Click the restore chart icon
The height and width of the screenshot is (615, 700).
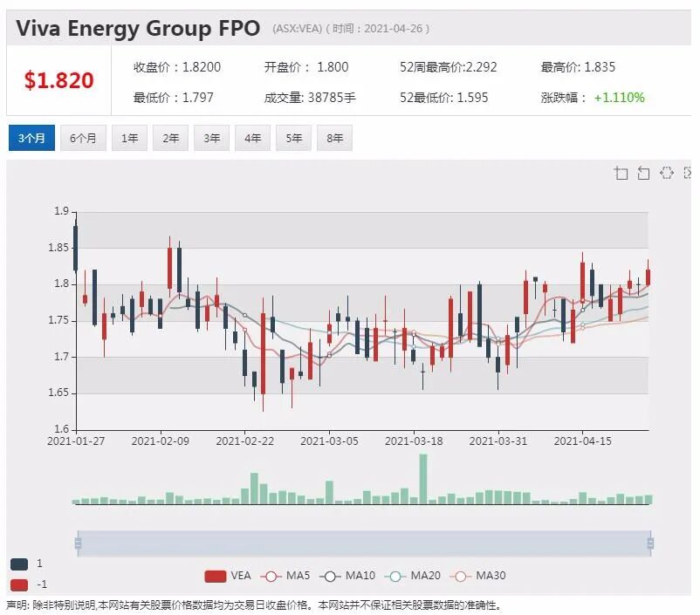(667, 173)
